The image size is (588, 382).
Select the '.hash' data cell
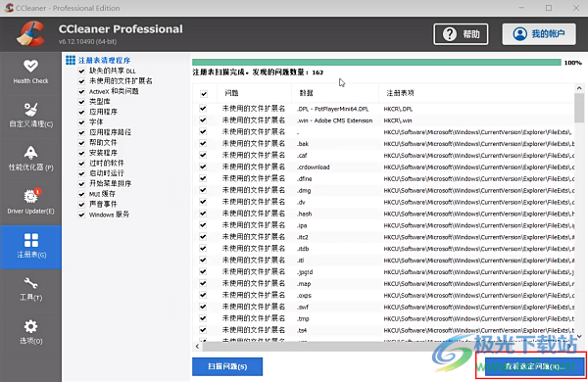(x=304, y=214)
